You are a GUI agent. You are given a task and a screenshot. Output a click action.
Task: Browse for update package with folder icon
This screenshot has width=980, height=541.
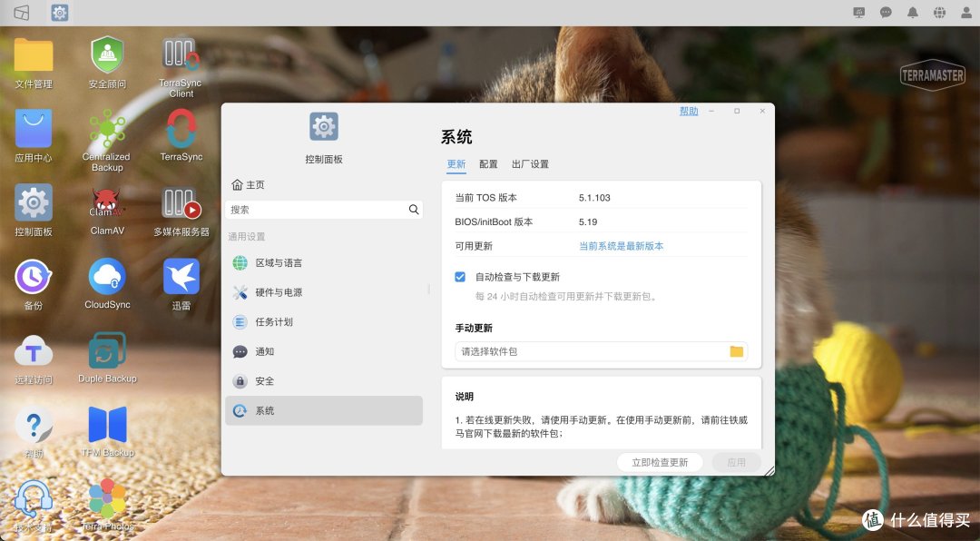tap(737, 351)
